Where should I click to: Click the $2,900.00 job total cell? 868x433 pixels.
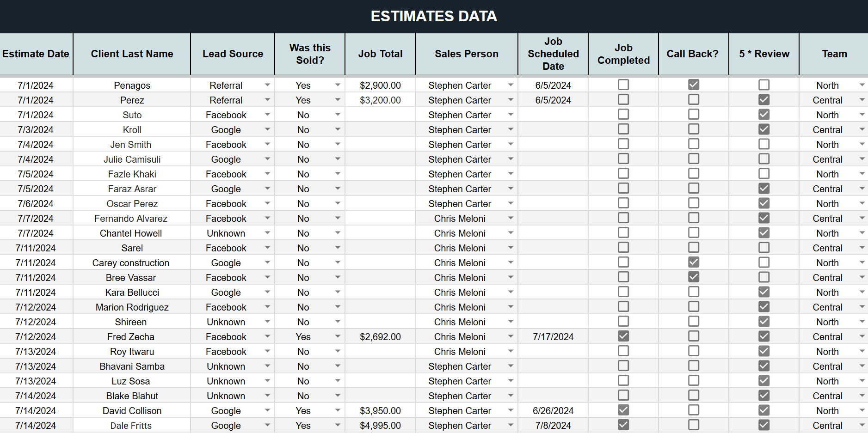380,85
